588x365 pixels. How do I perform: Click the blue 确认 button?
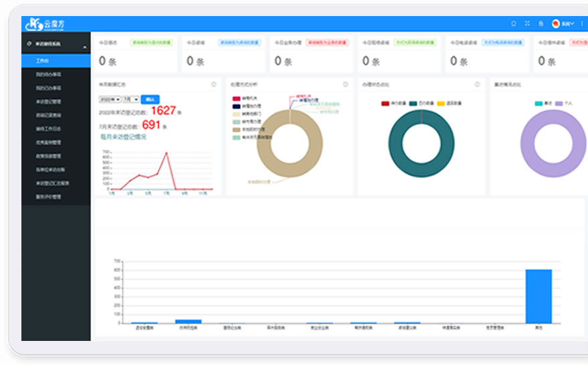tap(151, 99)
